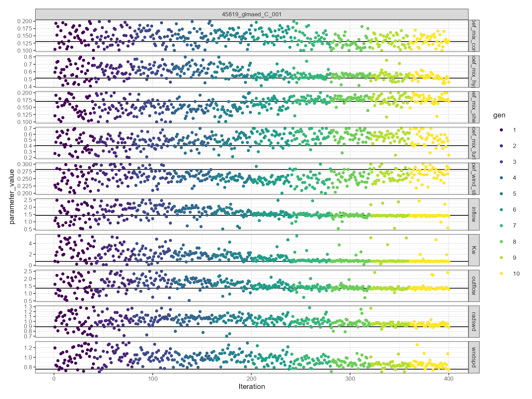Image resolution: width=532 pixels, height=399 pixels.
Task: Select the gen 8 green legend dot
Action: [501, 242]
